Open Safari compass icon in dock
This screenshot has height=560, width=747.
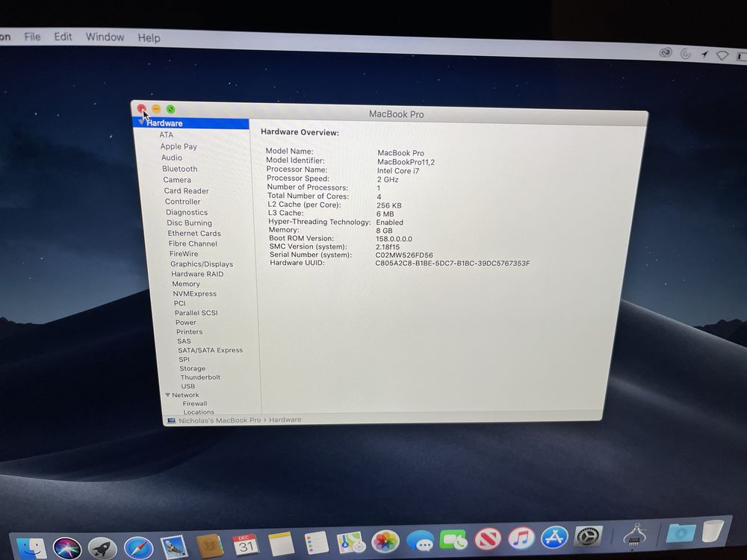point(138,548)
